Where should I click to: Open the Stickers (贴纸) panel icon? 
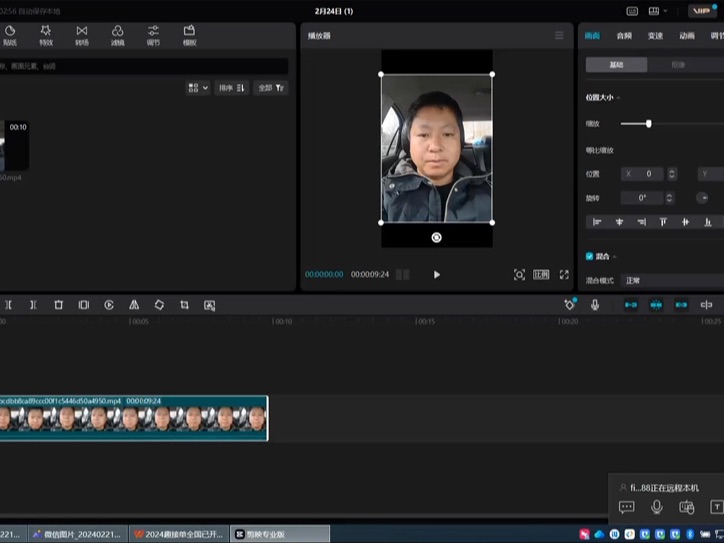[10, 36]
